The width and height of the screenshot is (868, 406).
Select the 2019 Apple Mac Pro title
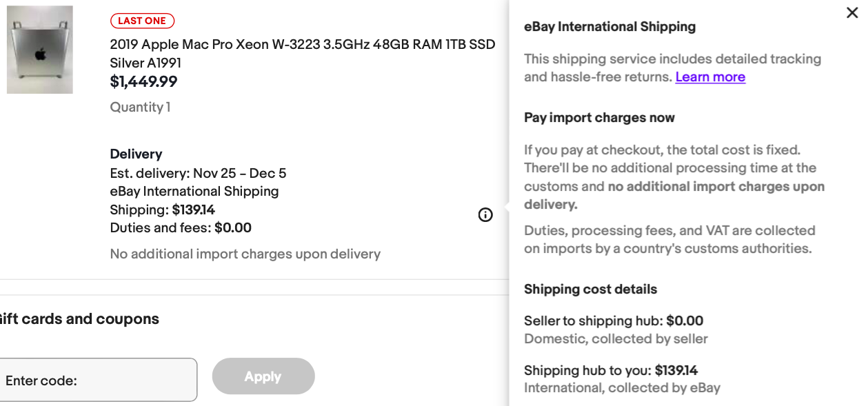303,54
